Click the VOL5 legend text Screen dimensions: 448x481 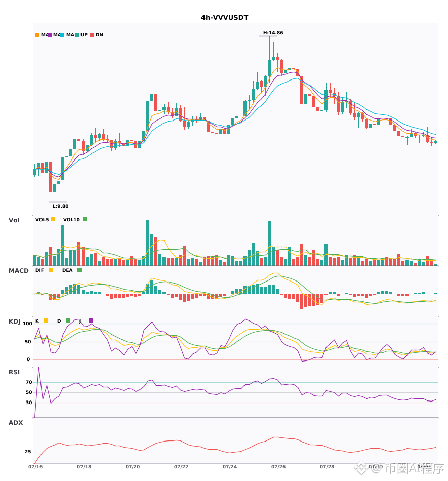point(42,220)
